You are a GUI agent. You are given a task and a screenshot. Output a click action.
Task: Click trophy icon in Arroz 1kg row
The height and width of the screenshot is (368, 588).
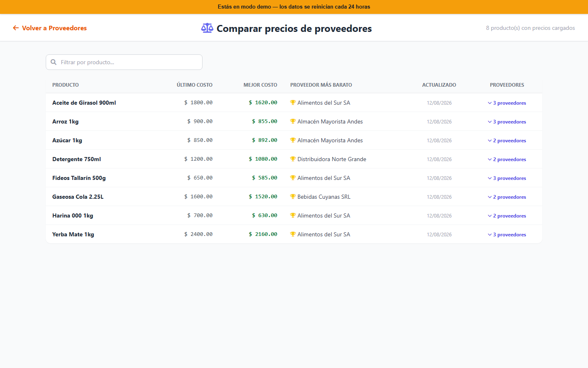293,121
